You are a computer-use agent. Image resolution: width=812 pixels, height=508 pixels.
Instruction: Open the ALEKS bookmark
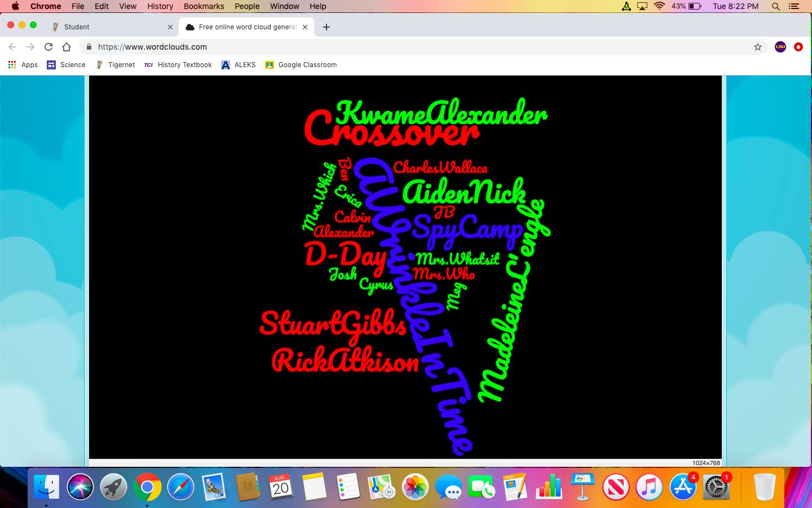(x=239, y=65)
